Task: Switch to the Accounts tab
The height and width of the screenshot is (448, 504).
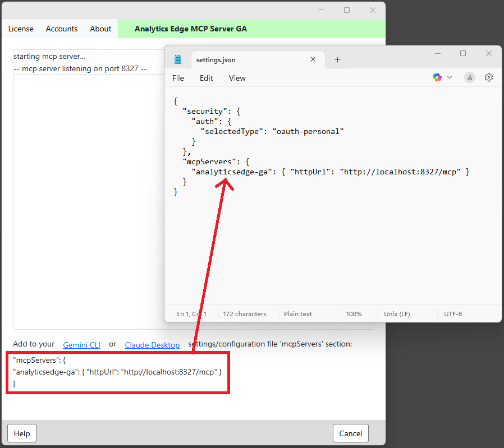Action: (62, 29)
